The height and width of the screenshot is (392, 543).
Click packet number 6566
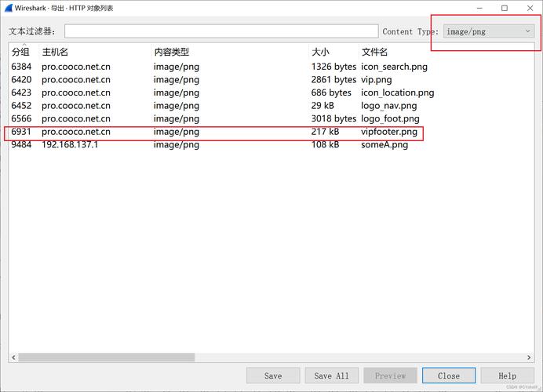[21, 118]
